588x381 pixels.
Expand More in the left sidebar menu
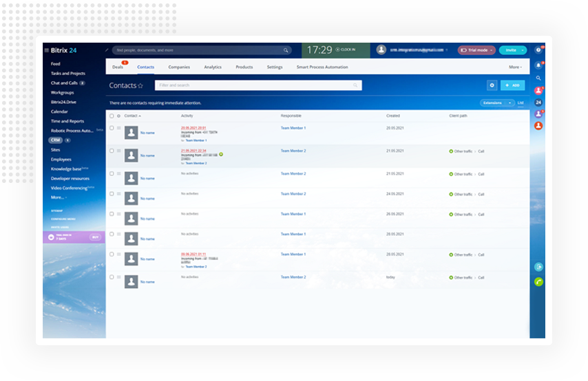(59, 197)
